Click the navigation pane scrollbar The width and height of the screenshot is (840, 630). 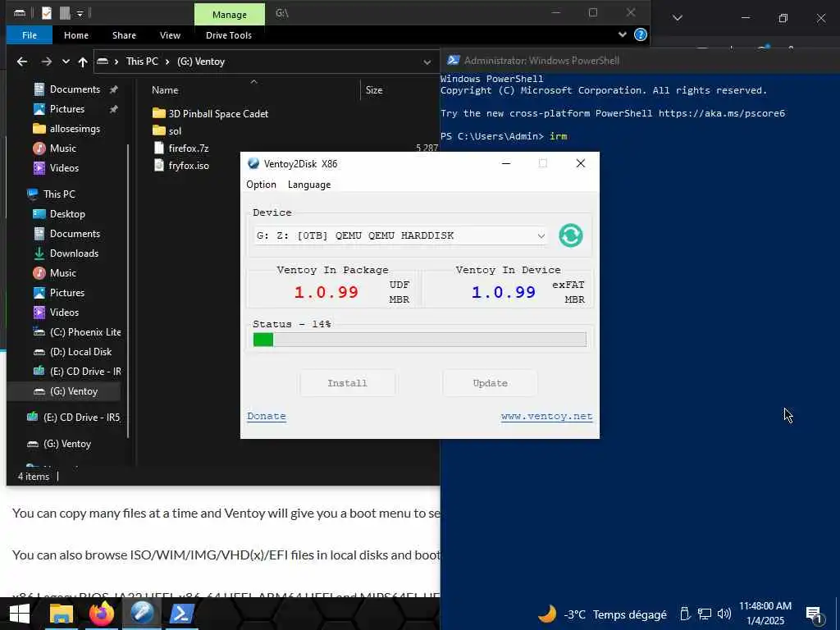pos(129,290)
